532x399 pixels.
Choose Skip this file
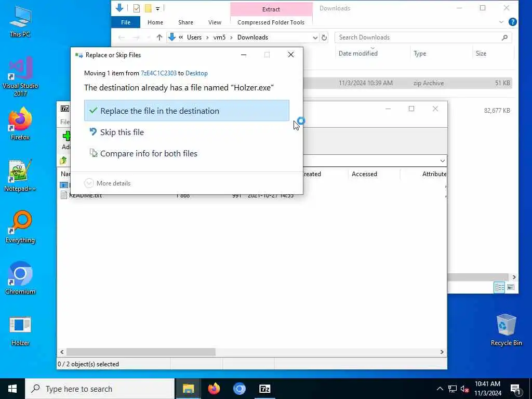coord(187,132)
